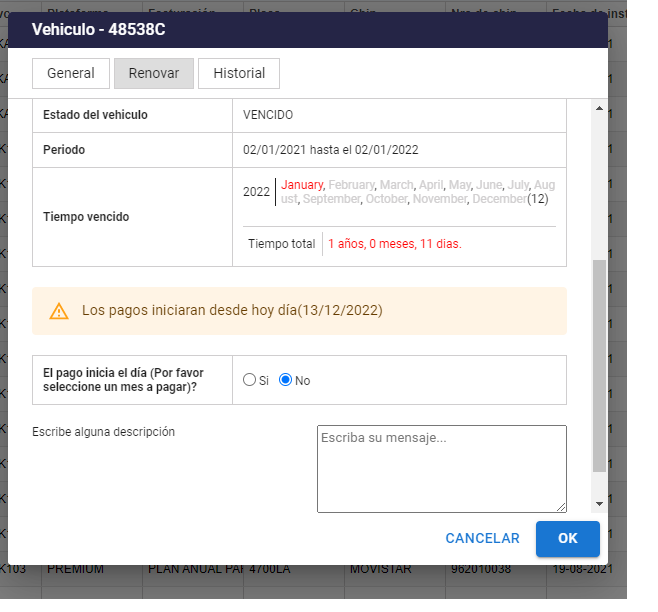Switch to the General tab
This screenshot has width=658, height=612.
coord(70,73)
